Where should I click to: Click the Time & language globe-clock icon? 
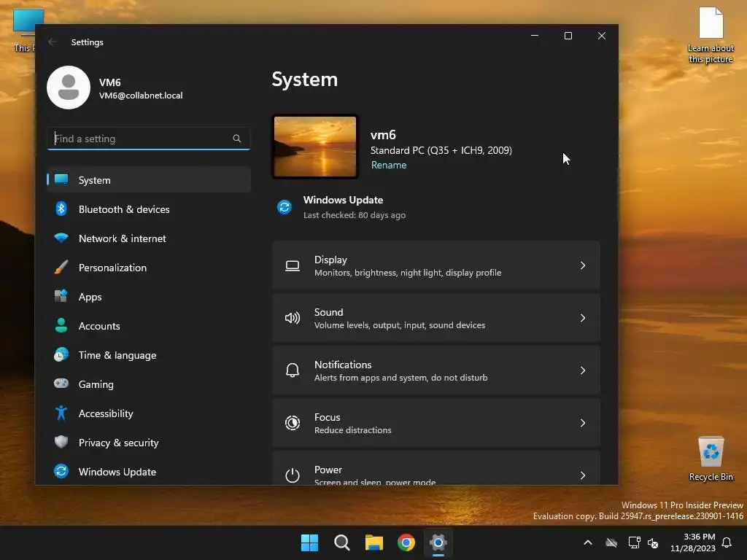coord(61,355)
